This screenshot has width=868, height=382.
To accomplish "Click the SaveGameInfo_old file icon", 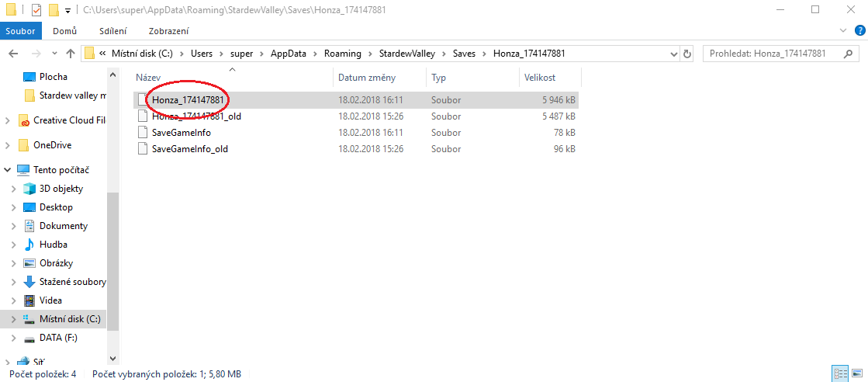I will (142, 148).
